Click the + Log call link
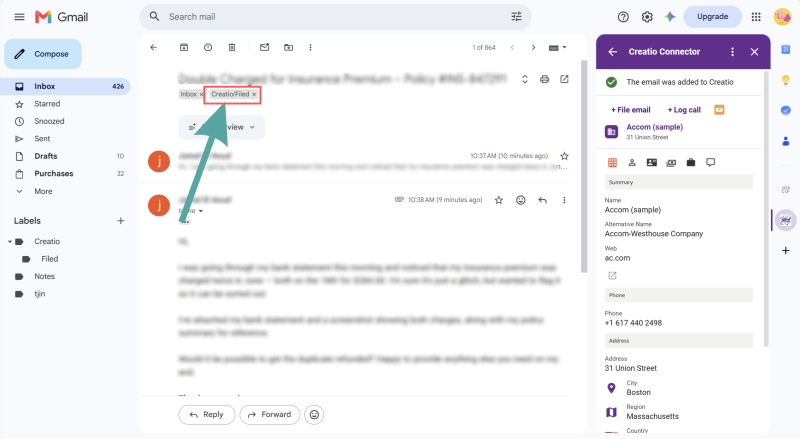Viewport: 800px width, 439px height. [684, 110]
